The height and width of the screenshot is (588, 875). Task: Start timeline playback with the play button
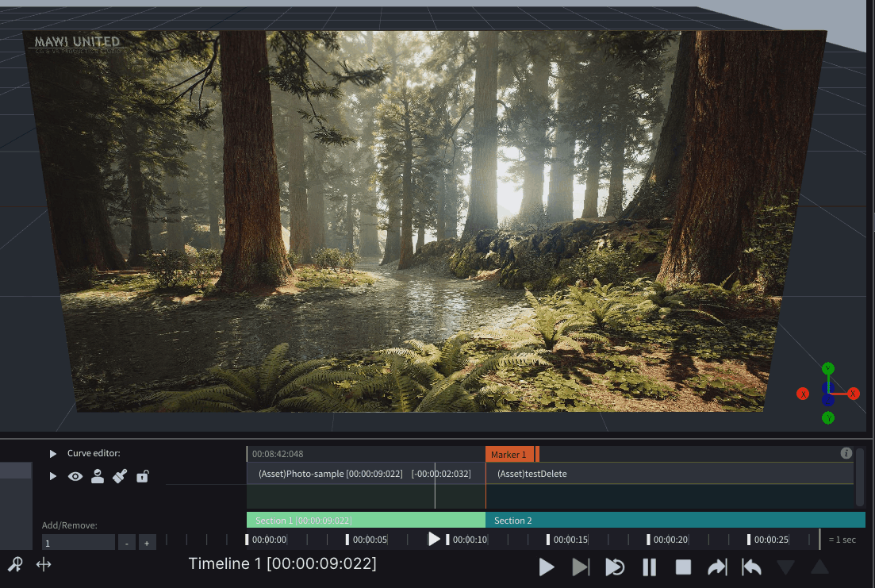click(547, 567)
